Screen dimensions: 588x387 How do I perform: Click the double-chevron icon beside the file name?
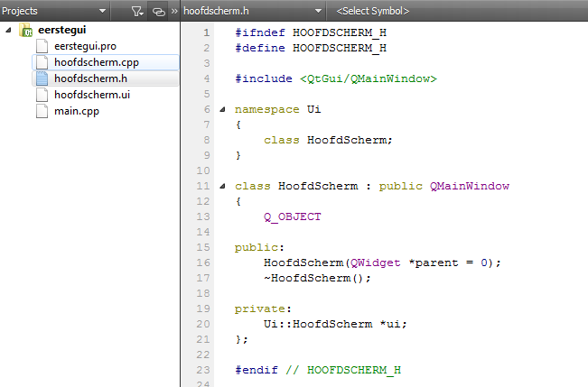pyautogui.click(x=173, y=12)
